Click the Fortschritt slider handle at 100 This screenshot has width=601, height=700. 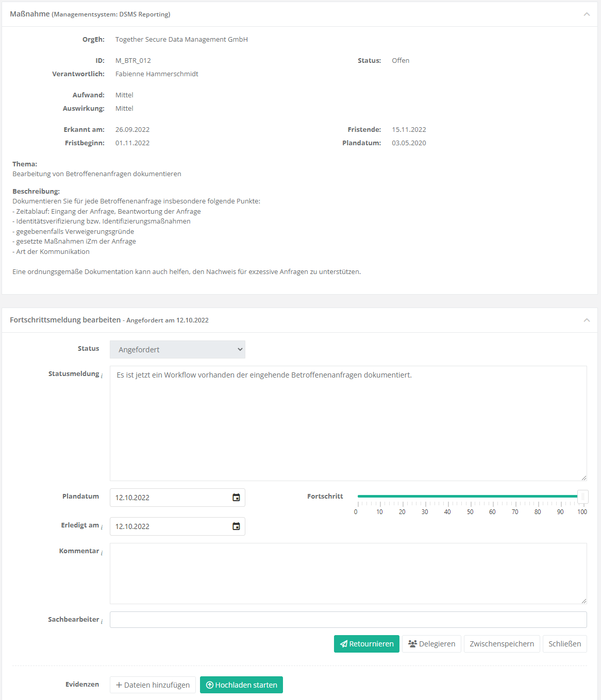(x=582, y=497)
